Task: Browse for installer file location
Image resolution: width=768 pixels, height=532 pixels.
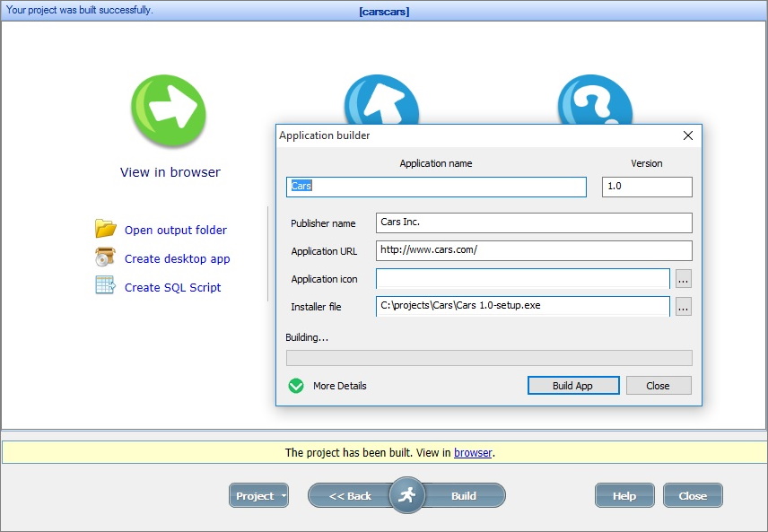Action: [x=684, y=307]
